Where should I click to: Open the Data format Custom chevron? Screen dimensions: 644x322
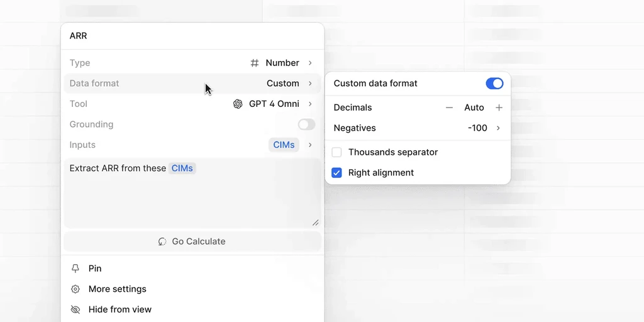(310, 84)
